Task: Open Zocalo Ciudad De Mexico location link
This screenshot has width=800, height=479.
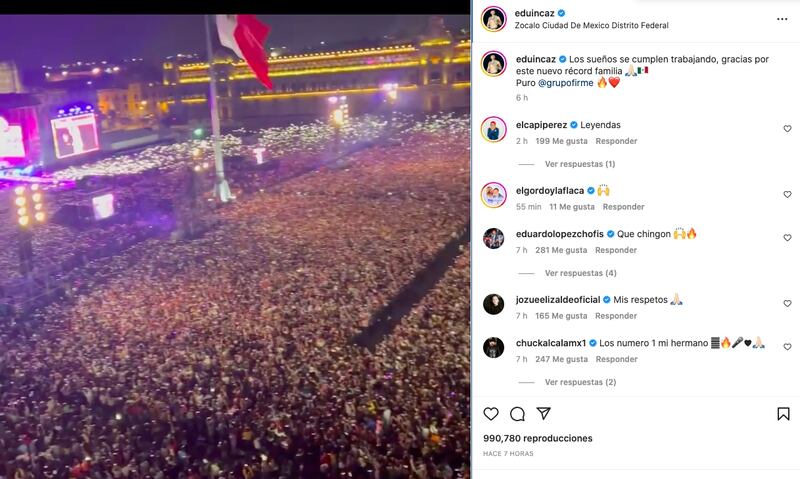Action: 591,26
